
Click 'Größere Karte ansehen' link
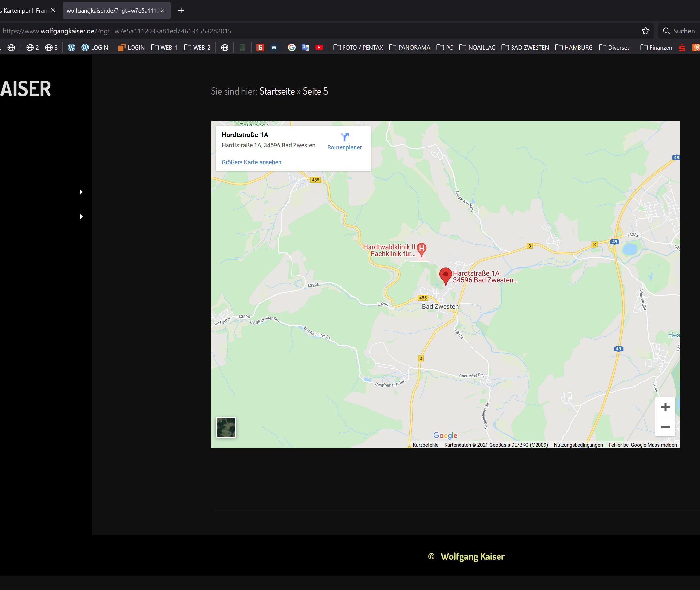tap(251, 162)
